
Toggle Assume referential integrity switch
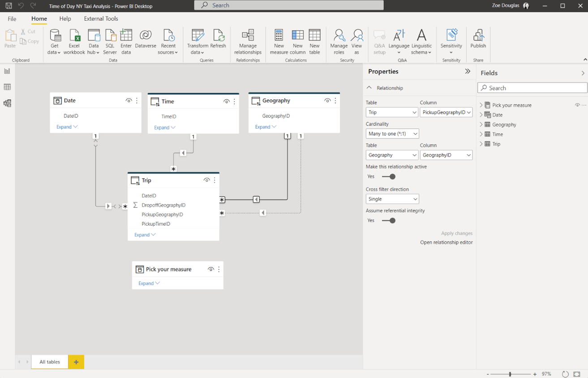tap(389, 220)
